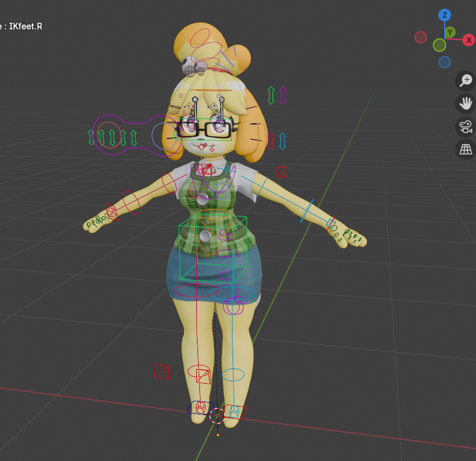The image size is (476, 461).
Task: Click the pan hand viewport icon
Action: [x=466, y=104]
